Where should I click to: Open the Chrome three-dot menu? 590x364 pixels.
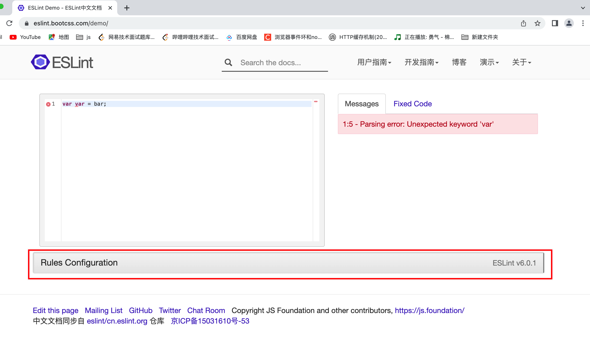[583, 23]
